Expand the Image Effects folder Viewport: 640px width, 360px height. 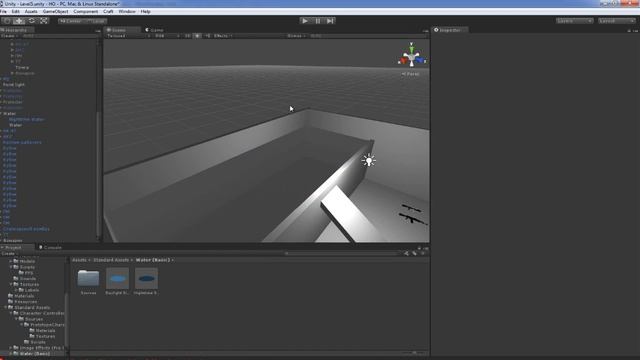tap(11, 348)
